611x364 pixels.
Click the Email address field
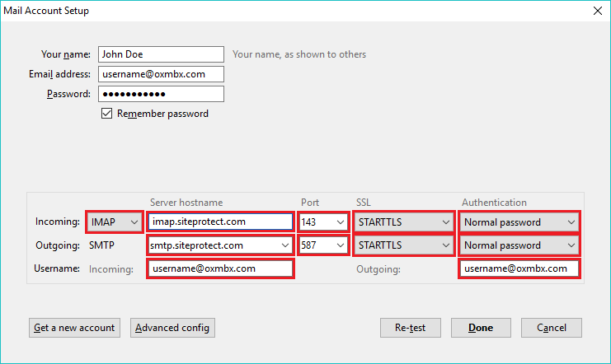pos(161,74)
